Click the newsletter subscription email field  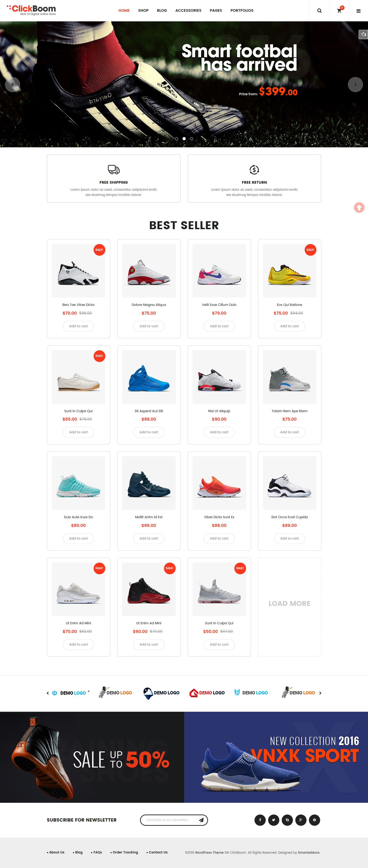click(168, 820)
